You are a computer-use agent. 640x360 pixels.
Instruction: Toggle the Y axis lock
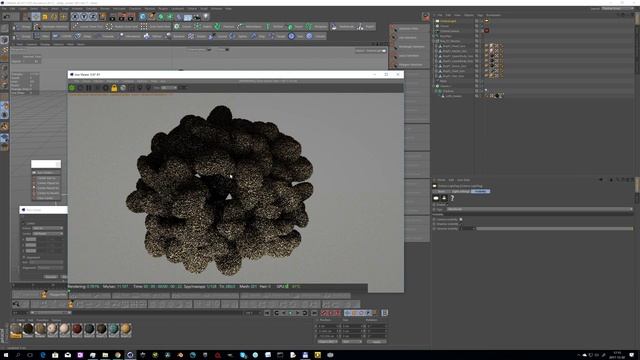pyautogui.click(x=84, y=17)
